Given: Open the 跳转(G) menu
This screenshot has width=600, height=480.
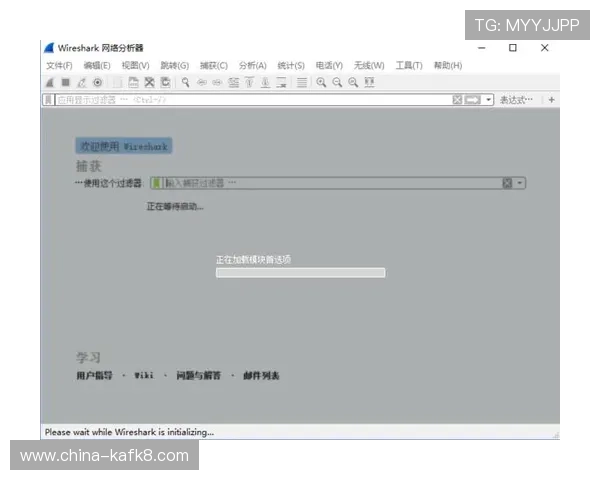Looking at the screenshot, I should (174, 65).
